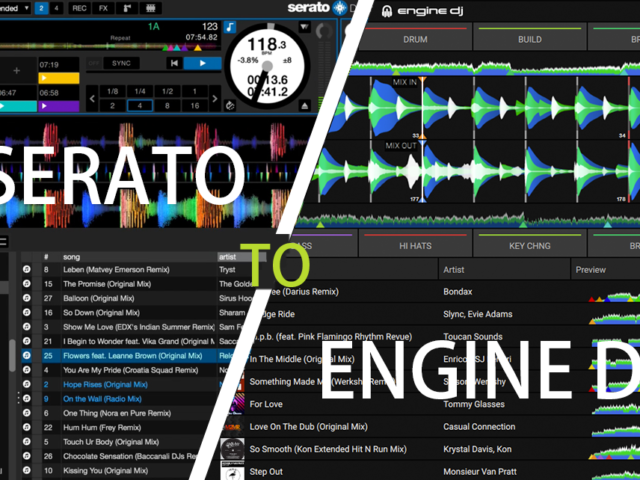Click the Love On The Dub artwork
640x480 pixels.
[x=233, y=427]
